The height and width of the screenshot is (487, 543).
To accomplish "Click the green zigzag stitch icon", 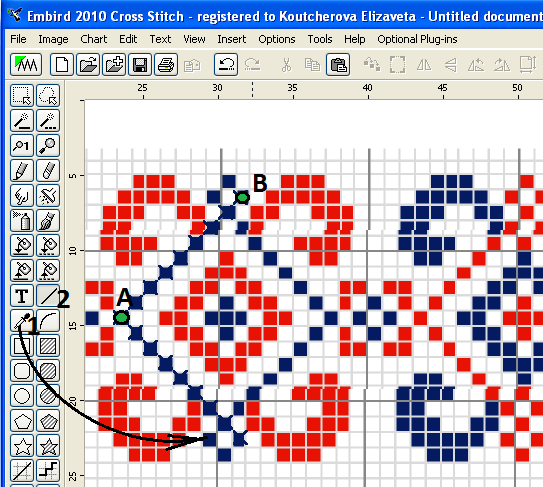I will (x=26, y=64).
